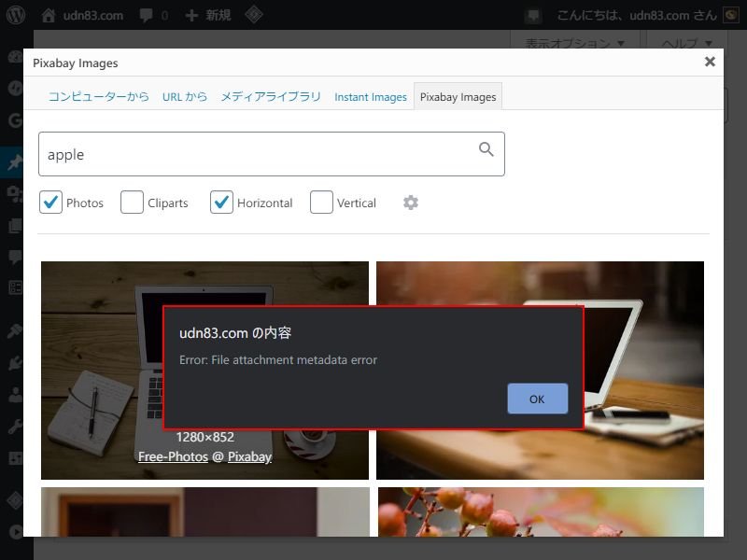Expand the 表示オプション dropdown
This screenshot has height=560, width=747.
(x=574, y=43)
